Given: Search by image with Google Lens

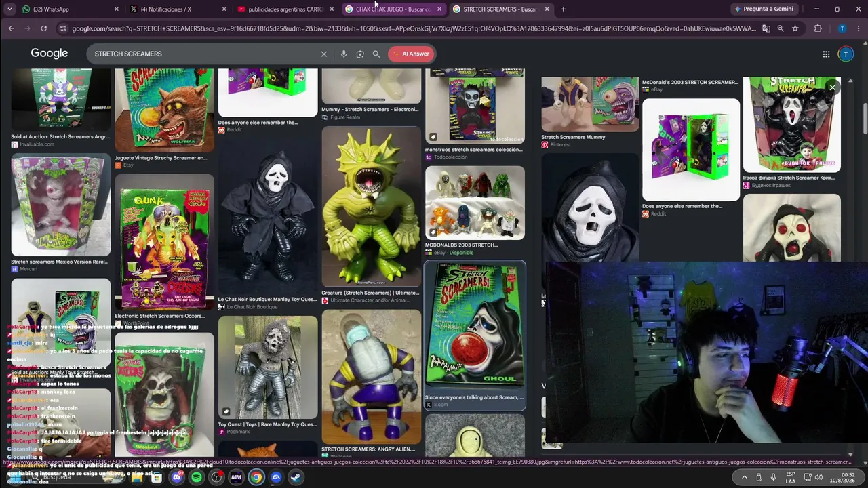Looking at the screenshot, I should point(360,54).
